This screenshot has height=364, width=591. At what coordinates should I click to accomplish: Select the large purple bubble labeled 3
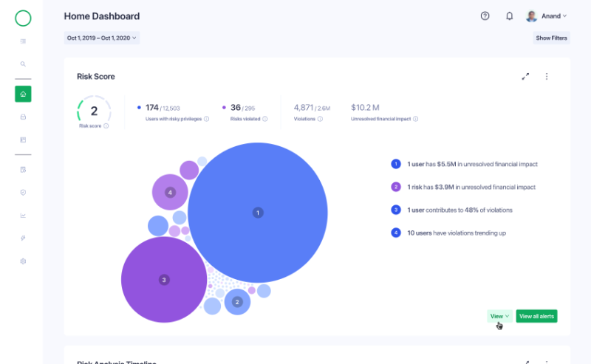[x=164, y=280]
